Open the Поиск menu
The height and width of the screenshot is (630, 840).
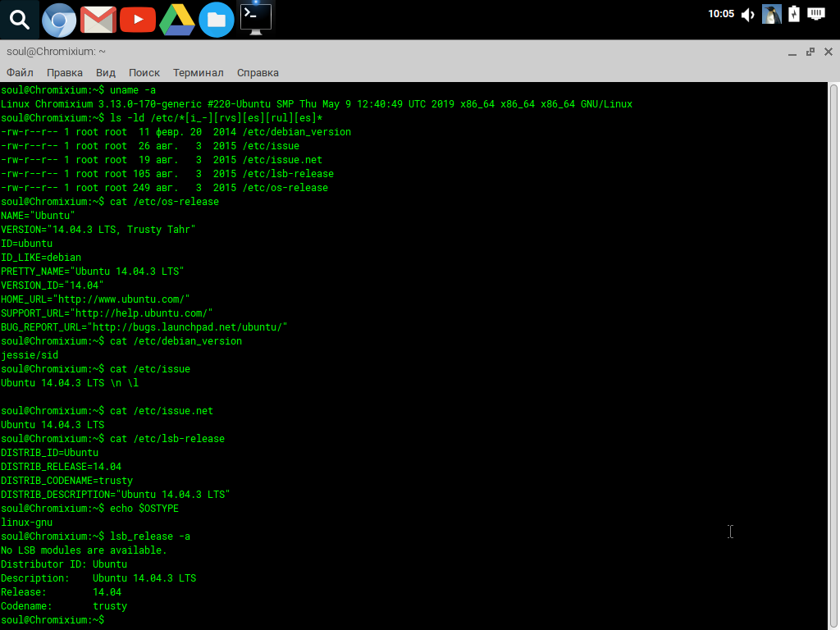[x=144, y=73]
